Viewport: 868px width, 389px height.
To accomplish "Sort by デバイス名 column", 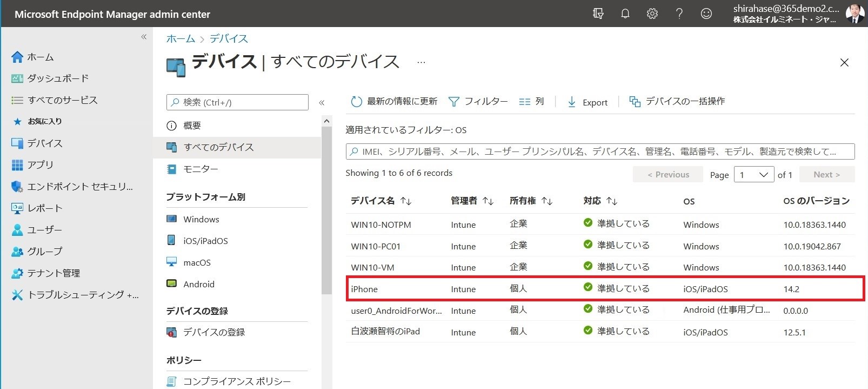I will [381, 201].
